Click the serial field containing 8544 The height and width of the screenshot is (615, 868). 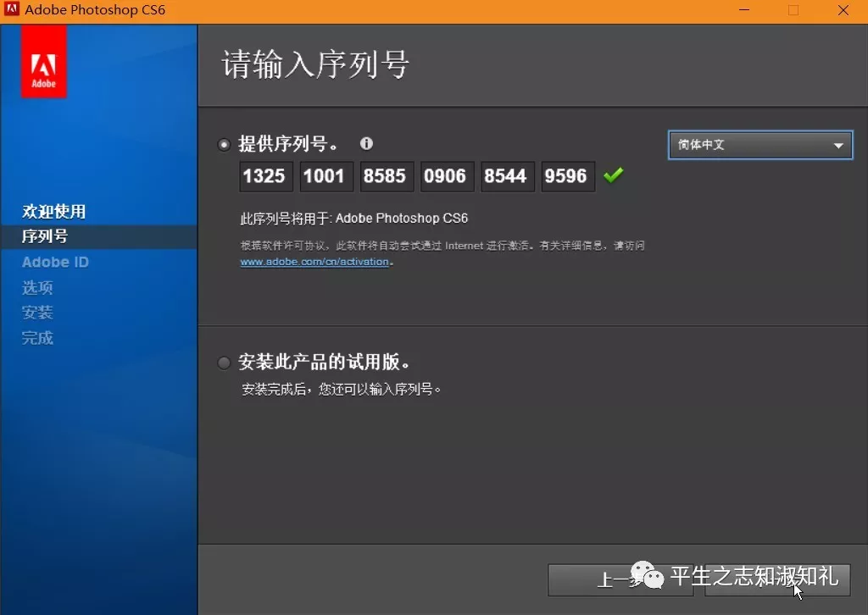coord(507,176)
